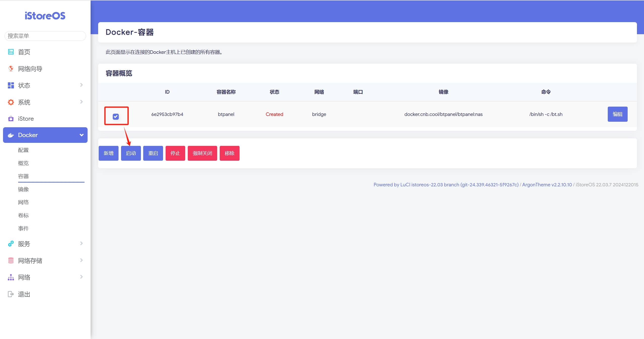The width and height of the screenshot is (644, 339).
Task: Click the network wizard globe icon
Action: pyautogui.click(x=11, y=69)
